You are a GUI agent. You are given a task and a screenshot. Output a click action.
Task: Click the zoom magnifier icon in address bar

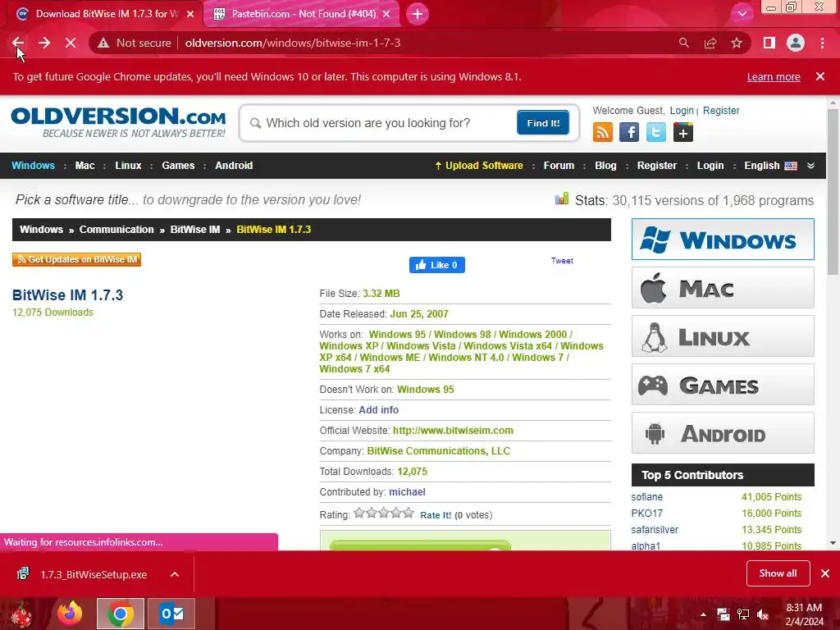[x=683, y=43]
